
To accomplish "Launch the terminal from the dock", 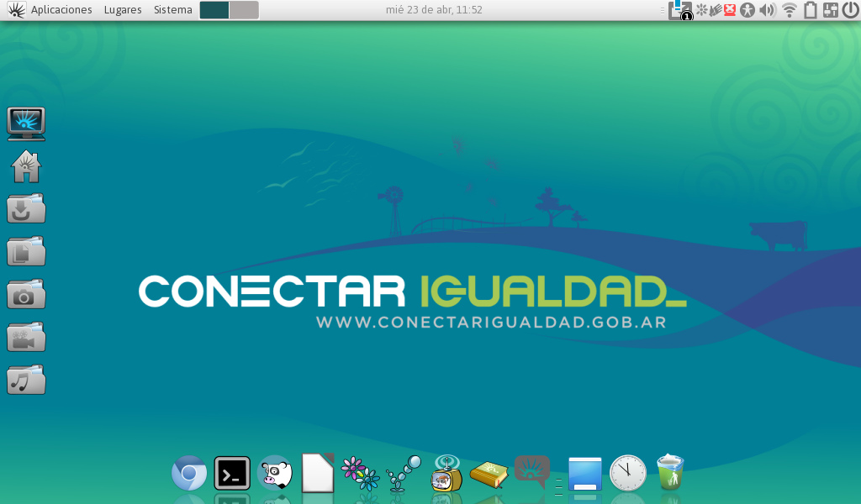I will [232, 473].
